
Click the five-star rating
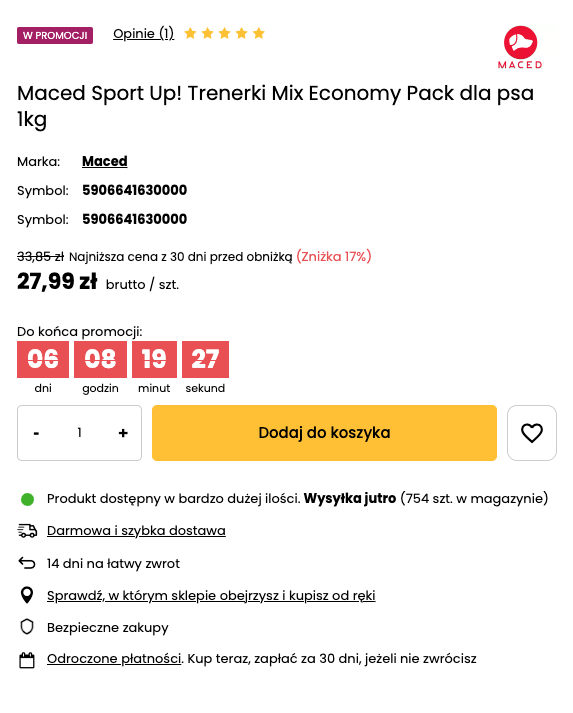click(224, 33)
